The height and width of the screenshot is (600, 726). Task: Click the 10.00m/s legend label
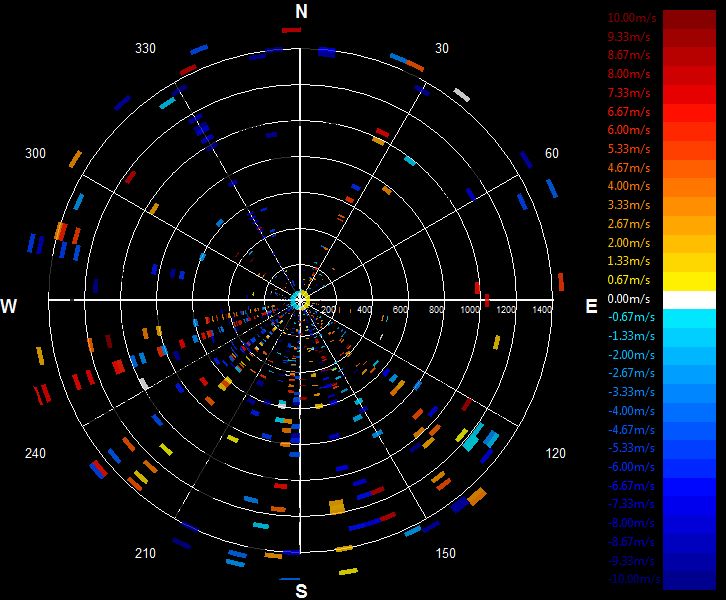[632, 18]
